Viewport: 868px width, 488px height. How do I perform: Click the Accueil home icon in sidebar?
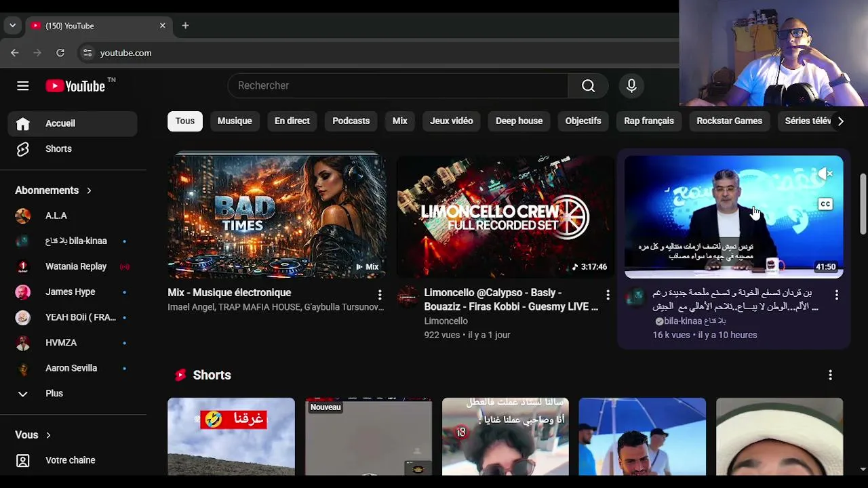click(23, 123)
